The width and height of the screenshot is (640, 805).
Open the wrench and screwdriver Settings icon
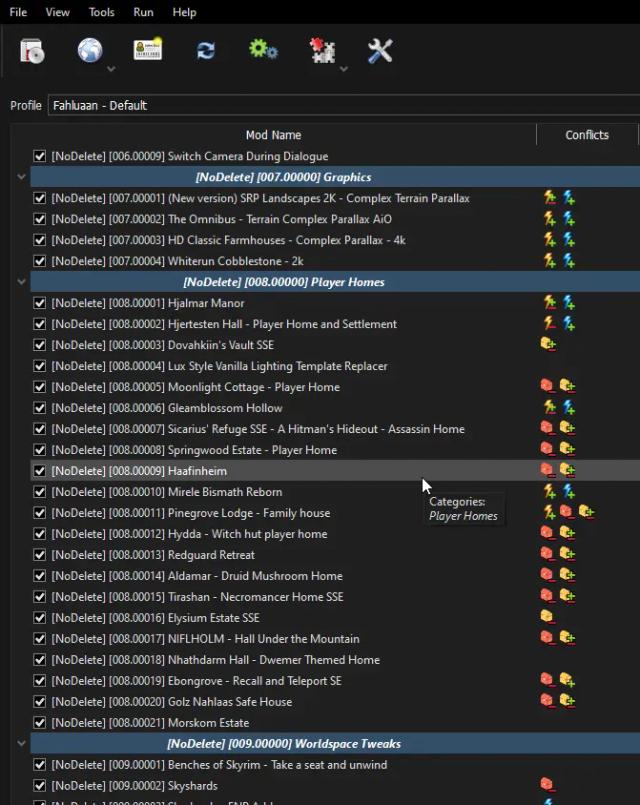pyautogui.click(x=380, y=51)
